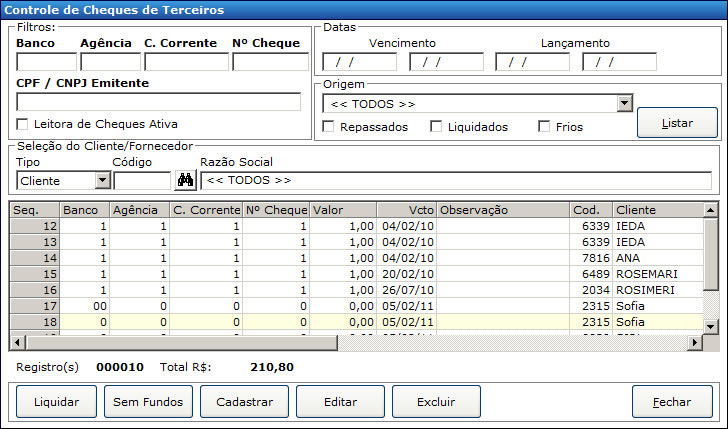This screenshot has height=429, width=728.
Task: Tick the Liquidados checkbox
Action: click(436, 126)
